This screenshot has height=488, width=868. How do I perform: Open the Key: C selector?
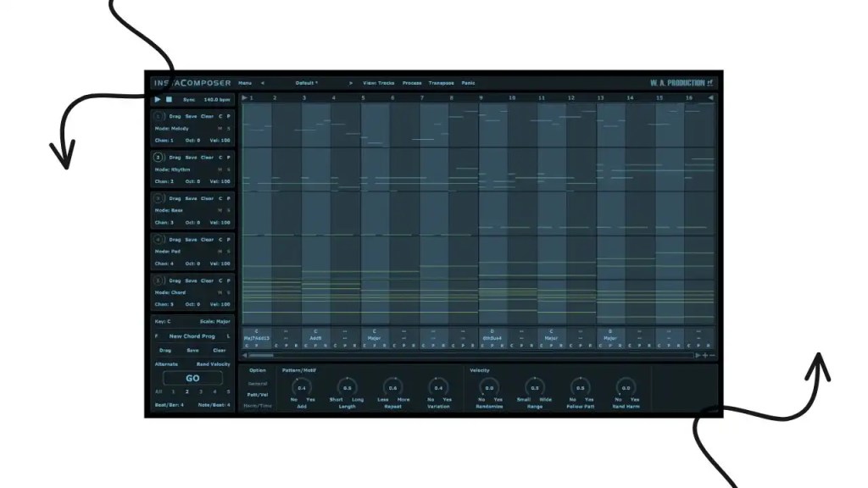coord(162,321)
